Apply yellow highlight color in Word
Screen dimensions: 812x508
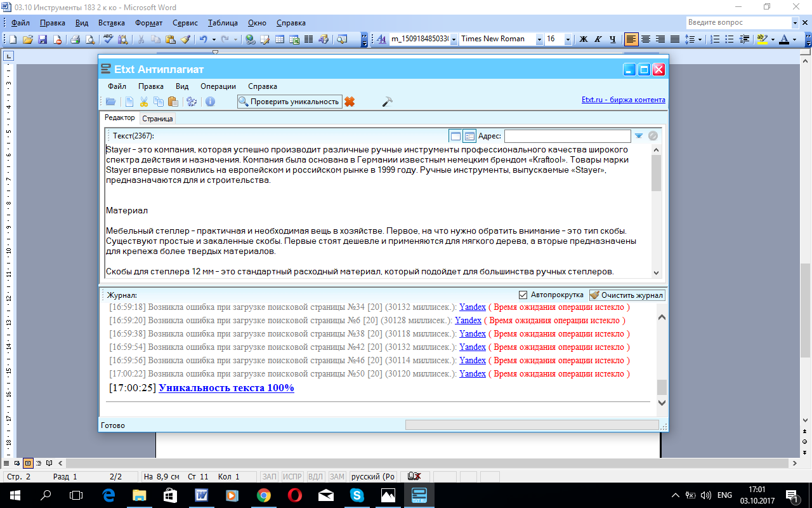pos(763,39)
